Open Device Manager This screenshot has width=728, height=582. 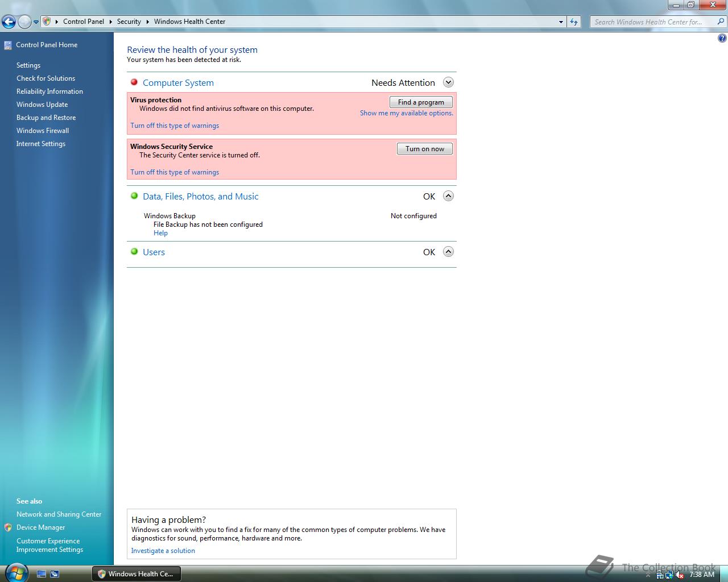(x=40, y=527)
